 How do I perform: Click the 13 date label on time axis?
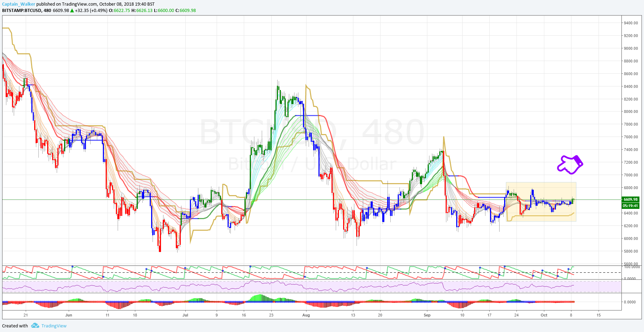[353, 315]
